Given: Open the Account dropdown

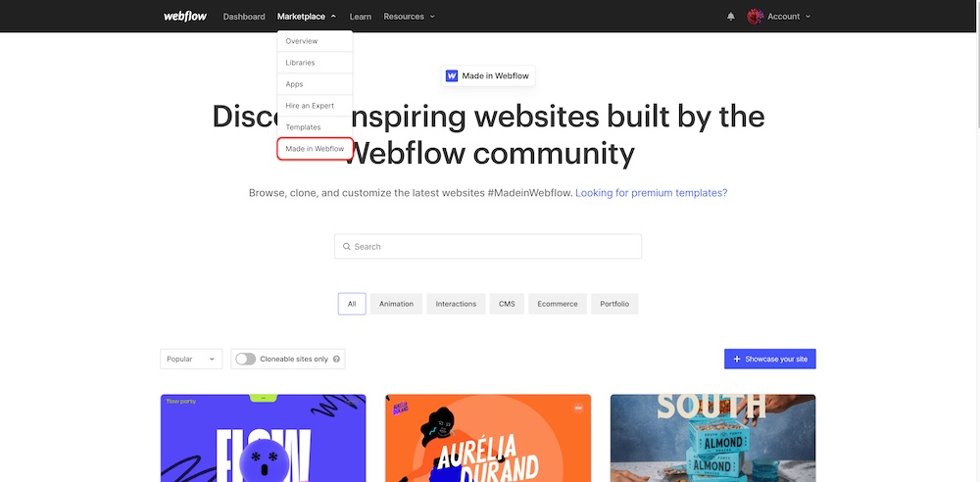Looking at the screenshot, I should [789, 17].
